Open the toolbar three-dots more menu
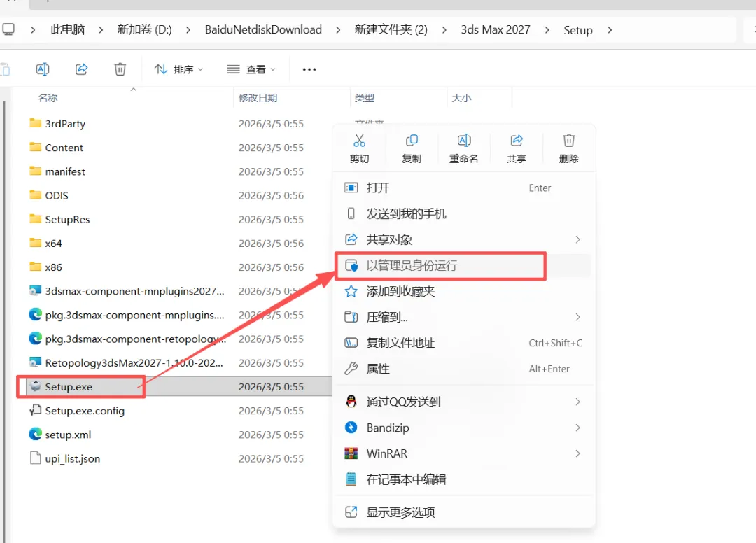756x543 pixels. [309, 69]
